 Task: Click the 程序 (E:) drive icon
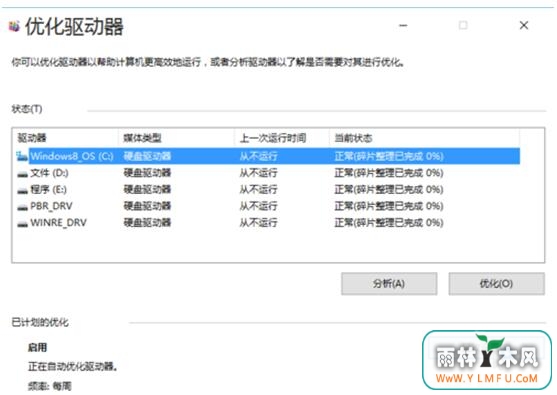coord(23,190)
